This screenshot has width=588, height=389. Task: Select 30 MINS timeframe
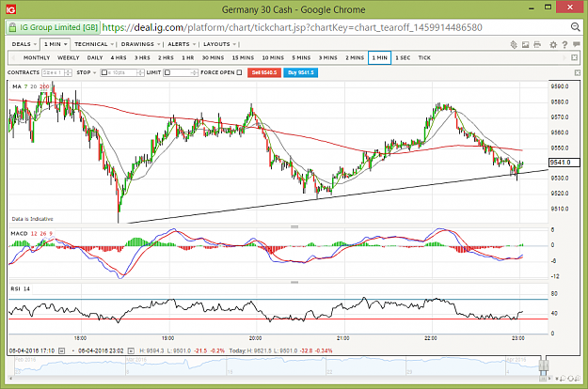pyautogui.click(x=213, y=57)
